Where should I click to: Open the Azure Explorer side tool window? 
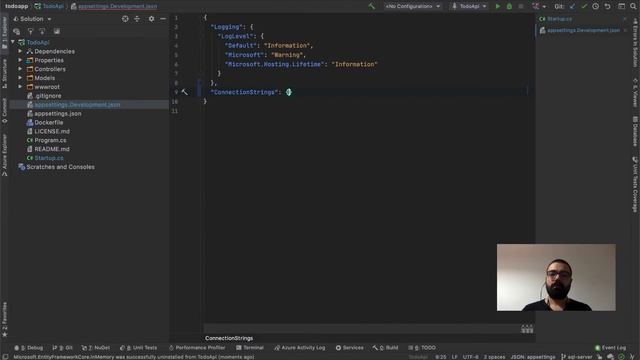point(4,155)
